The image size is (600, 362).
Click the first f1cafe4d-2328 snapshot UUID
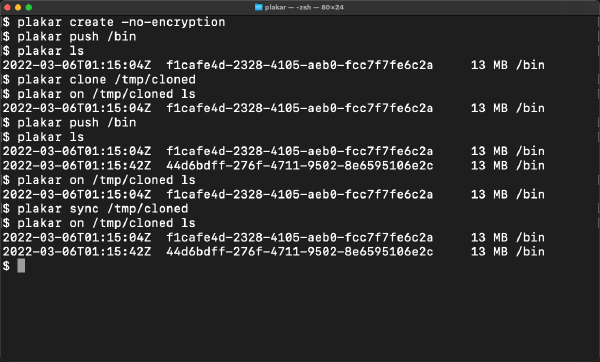tap(300, 65)
